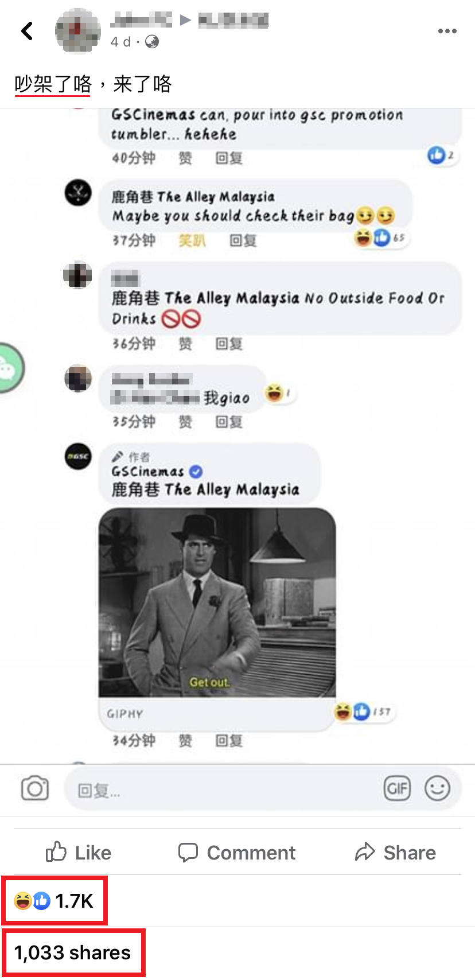Screen dimensions: 475x980
Task: Tap the 回复 reply input field
Action: (224, 791)
